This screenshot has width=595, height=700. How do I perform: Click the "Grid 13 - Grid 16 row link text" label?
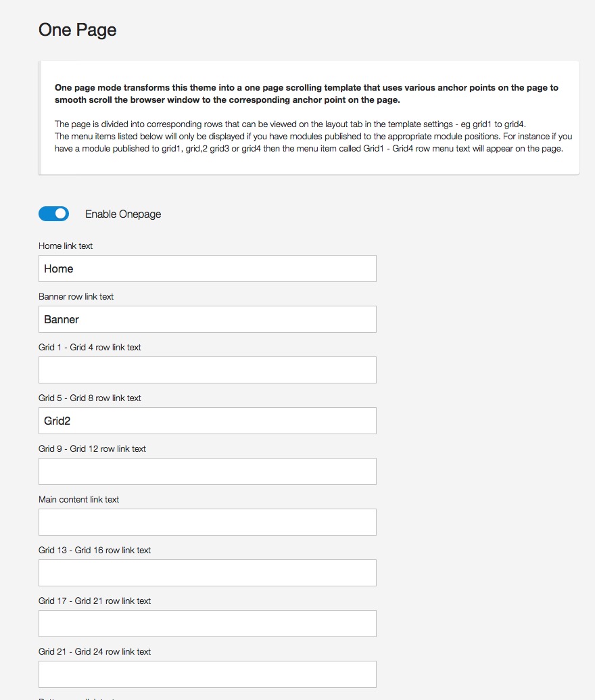tap(95, 551)
